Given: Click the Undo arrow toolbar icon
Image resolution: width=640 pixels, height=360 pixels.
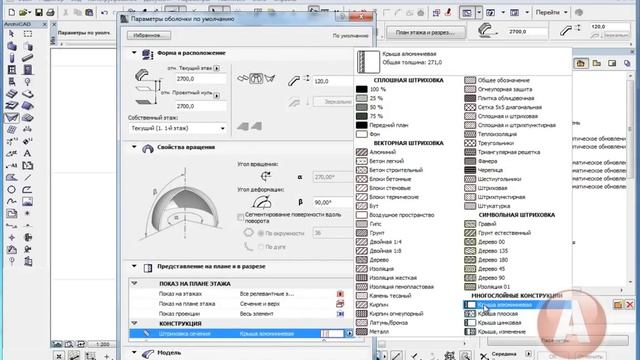Looking at the screenshot, I should pos(104,13).
